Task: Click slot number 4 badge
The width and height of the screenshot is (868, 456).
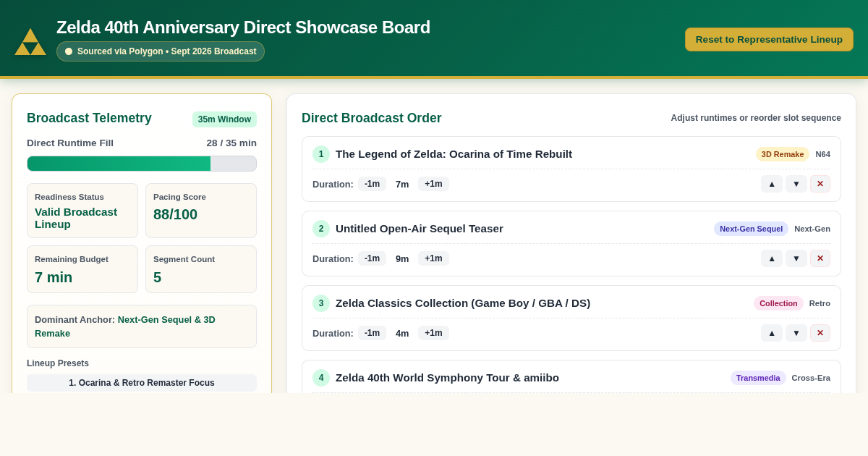Action: [x=321, y=378]
